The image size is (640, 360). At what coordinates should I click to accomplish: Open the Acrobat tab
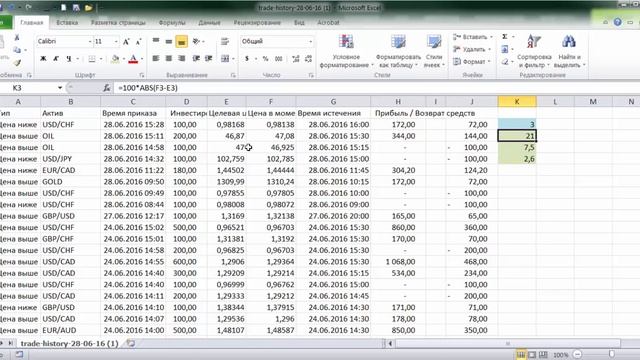click(328, 22)
